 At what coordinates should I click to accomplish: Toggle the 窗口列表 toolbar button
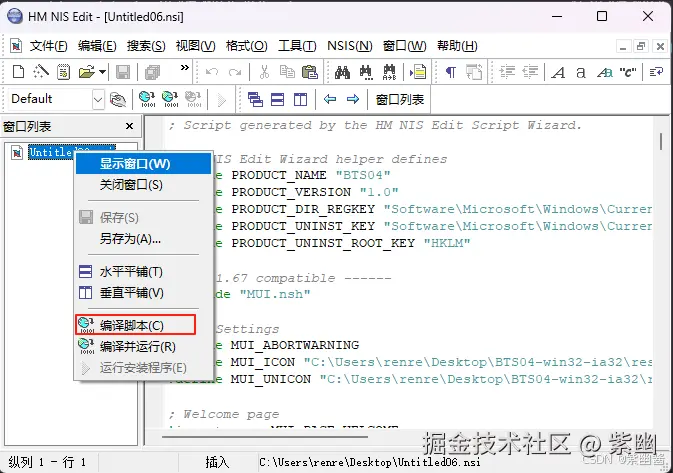tap(400, 100)
